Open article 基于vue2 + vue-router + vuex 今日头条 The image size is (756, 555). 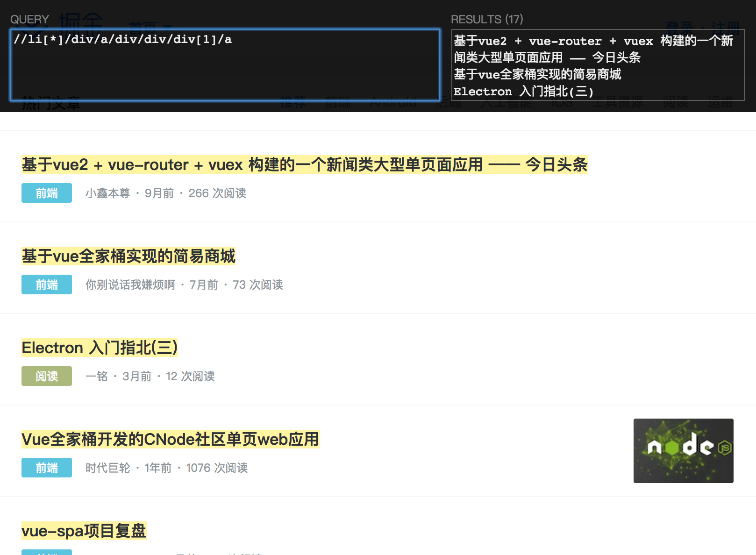(x=304, y=164)
